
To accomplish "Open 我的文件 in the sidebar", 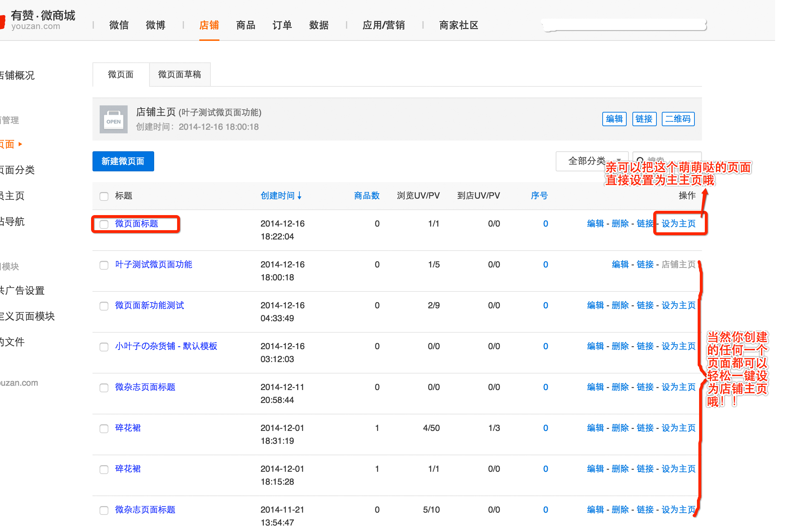I will click(12, 342).
